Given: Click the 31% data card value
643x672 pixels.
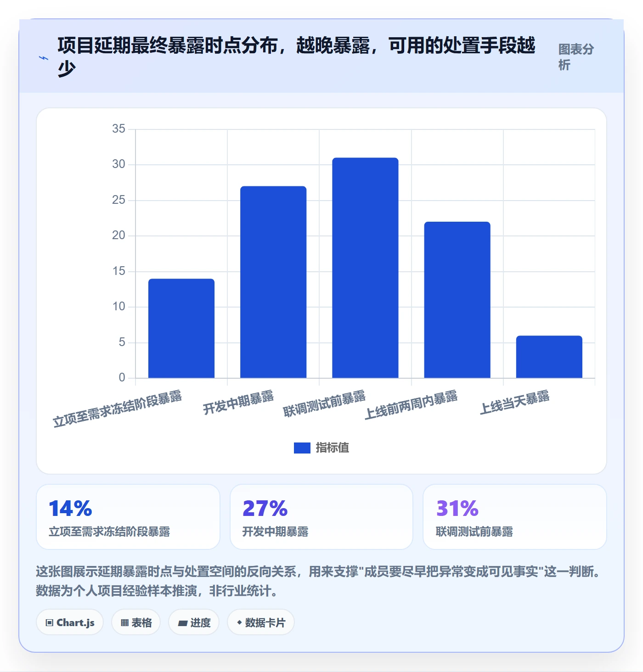Looking at the screenshot, I should (x=457, y=508).
